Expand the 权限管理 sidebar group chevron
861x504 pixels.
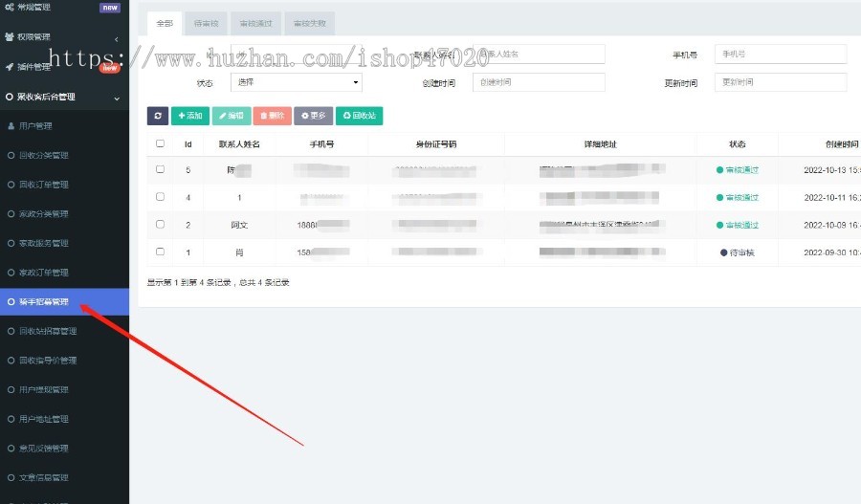pyautogui.click(x=117, y=39)
